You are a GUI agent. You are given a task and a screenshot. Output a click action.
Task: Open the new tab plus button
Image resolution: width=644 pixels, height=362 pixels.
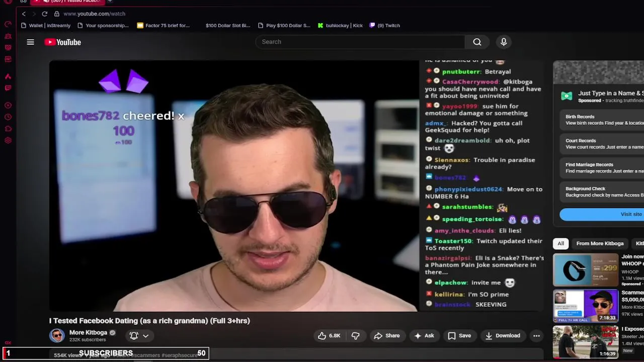(x=110, y=2)
